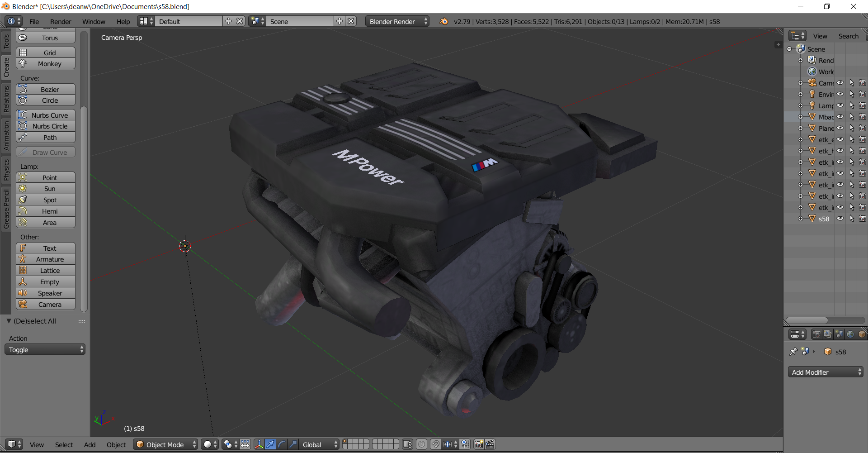This screenshot has width=868, height=453.
Task: Add a Speaker object
Action: coord(46,293)
